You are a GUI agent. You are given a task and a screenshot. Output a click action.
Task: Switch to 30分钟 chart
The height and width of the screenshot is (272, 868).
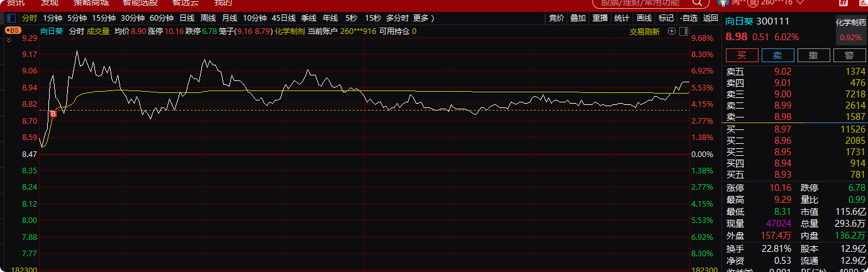pyautogui.click(x=133, y=18)
